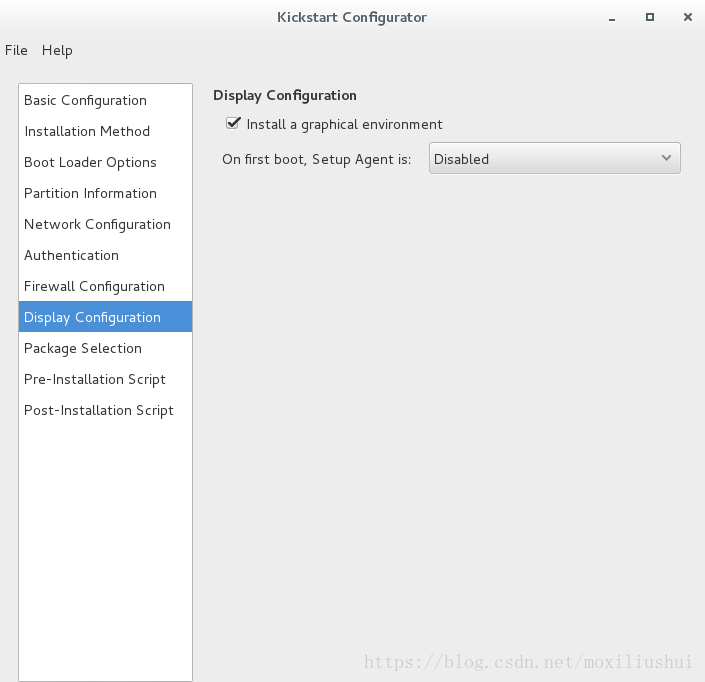The height and width of the screenshot is (682, 705).
Task: Click the Install a graphical environment label
Action: pyautogui.click(x=344, y=125)
